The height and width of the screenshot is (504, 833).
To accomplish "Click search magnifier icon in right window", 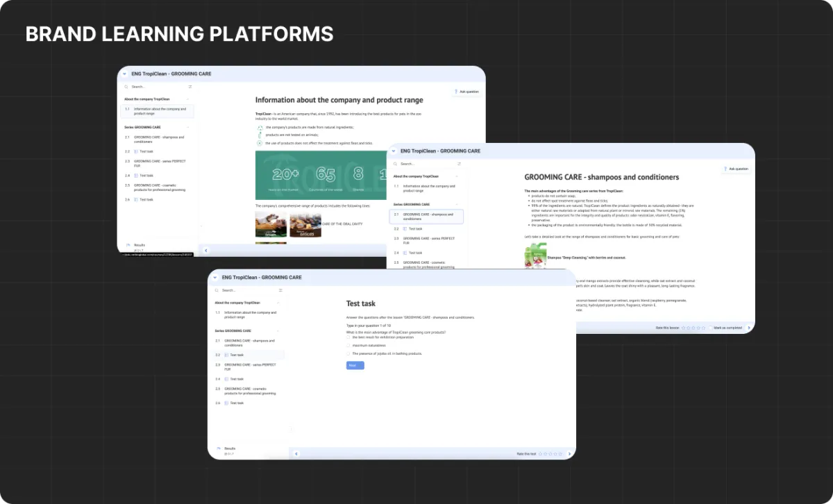I will tap(396, 164).
